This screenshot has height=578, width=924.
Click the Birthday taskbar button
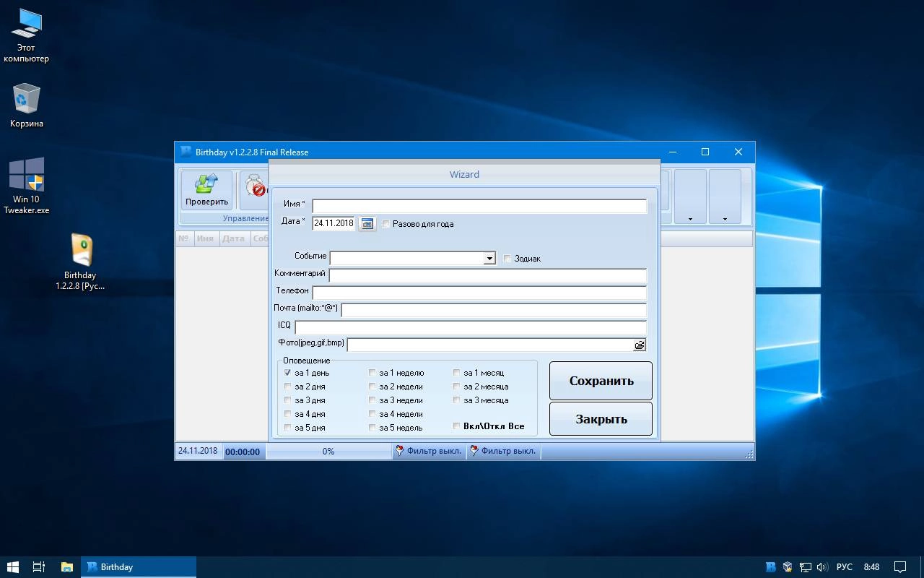[x=139, y=567]
